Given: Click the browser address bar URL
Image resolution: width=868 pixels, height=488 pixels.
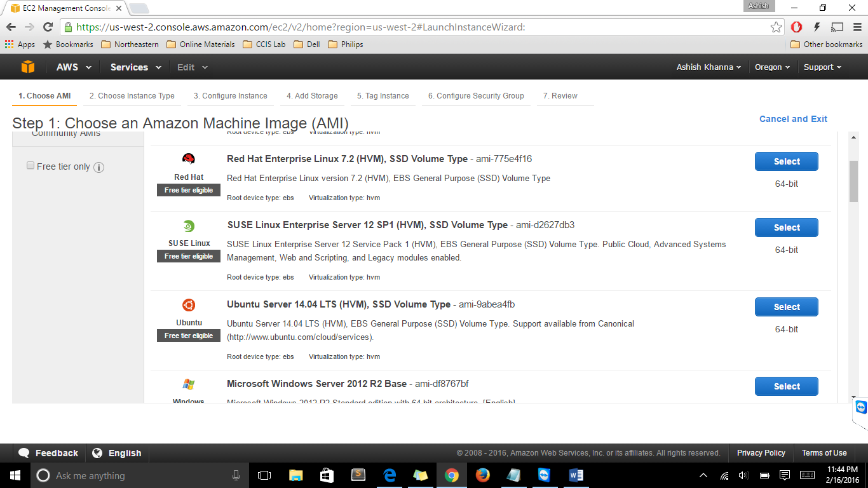Looking at the screenshot, I should click(301, 27).
